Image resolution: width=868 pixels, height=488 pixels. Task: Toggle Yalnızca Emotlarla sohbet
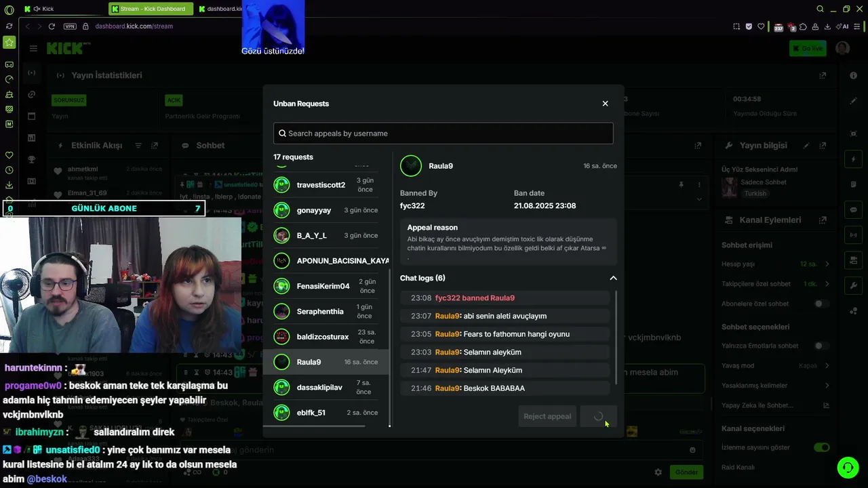pyautogui.click(x=821, y=346)
